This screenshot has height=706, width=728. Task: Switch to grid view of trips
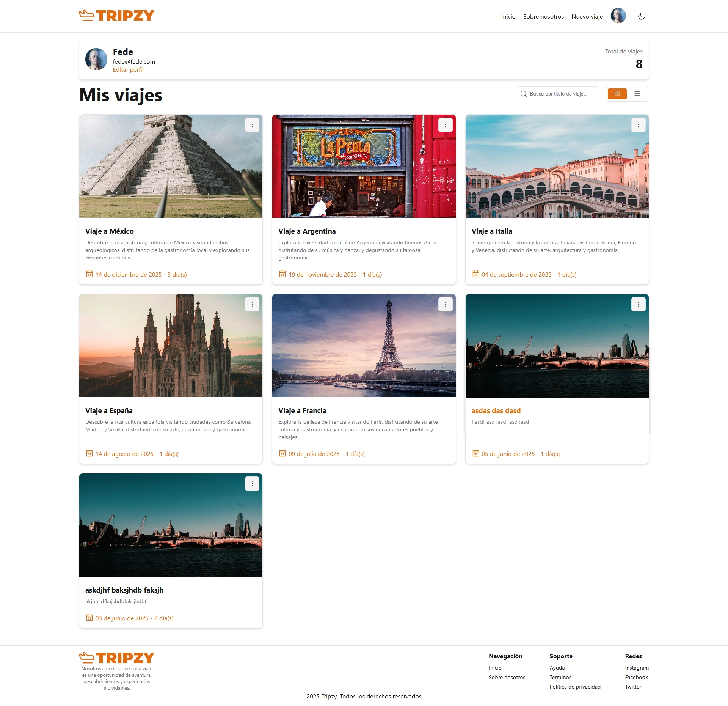pos(617,94)
